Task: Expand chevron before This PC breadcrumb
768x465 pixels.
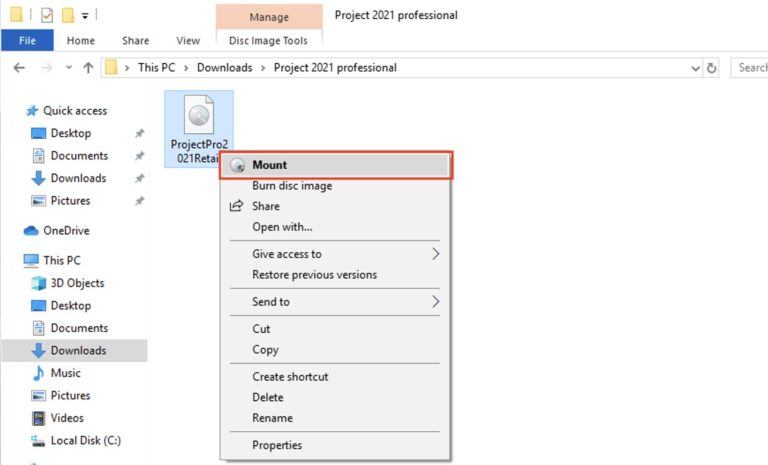Action: point(127,68)
